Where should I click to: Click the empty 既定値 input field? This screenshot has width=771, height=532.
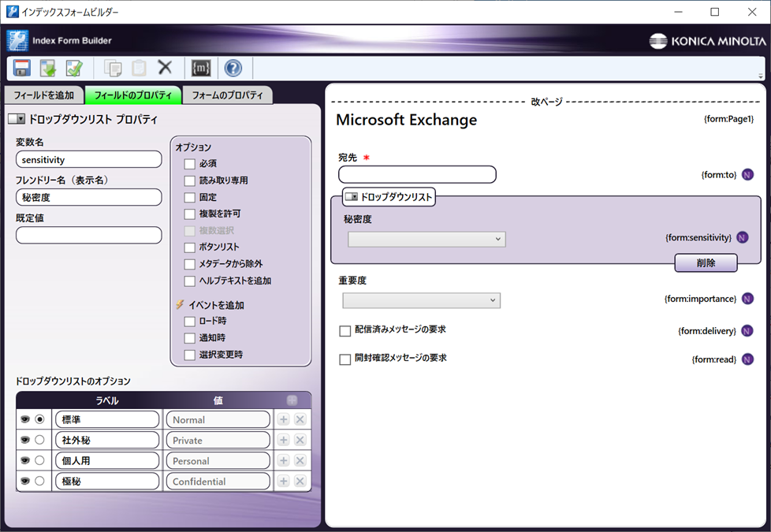pos(88,235)
